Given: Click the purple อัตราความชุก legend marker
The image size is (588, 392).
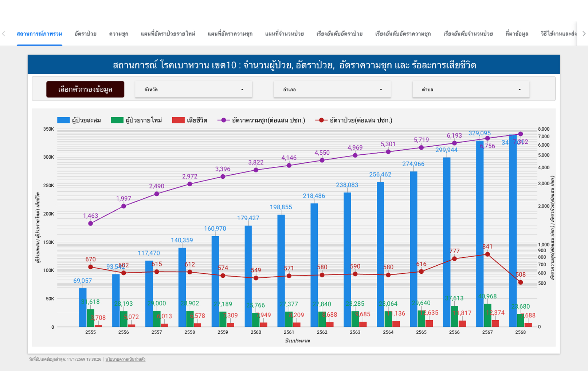Looking at the screenshot, I should (x=223, y=120).
